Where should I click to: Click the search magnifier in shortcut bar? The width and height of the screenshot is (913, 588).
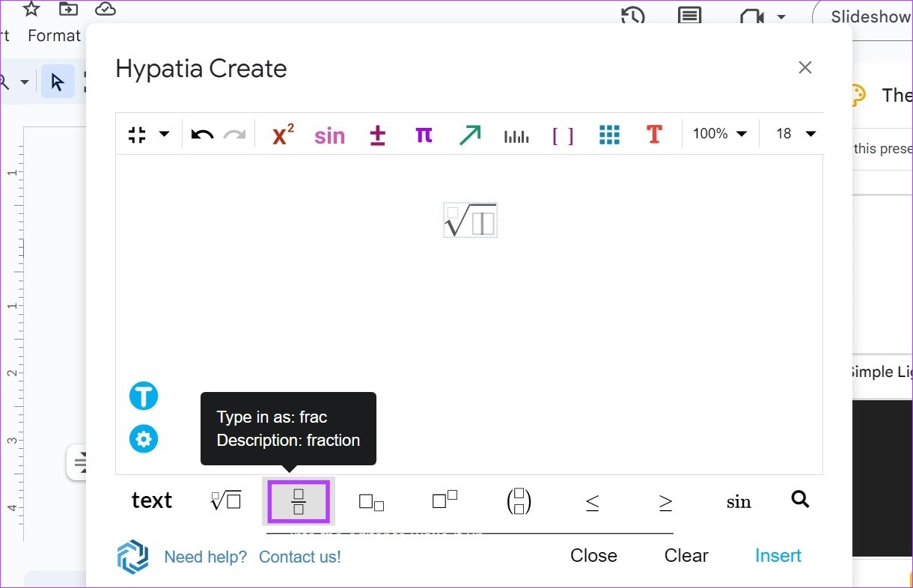tap(800, 499)
